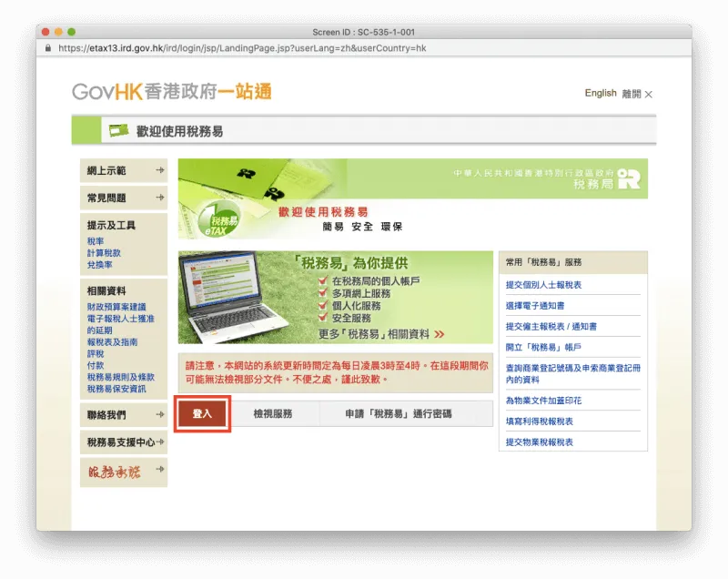Click the arrow icon beside 聯絡我們

[160, 414]
